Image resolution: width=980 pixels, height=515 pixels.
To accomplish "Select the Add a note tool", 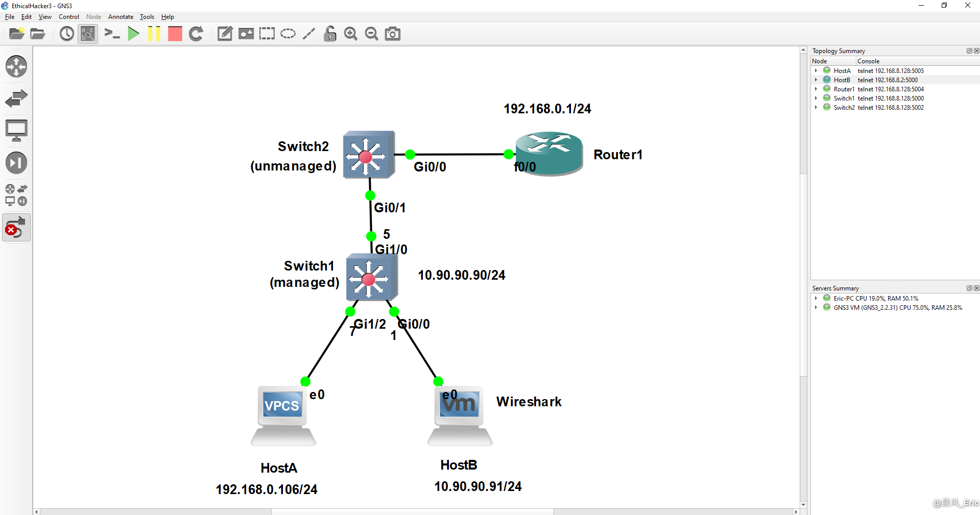I will [225, 34].
